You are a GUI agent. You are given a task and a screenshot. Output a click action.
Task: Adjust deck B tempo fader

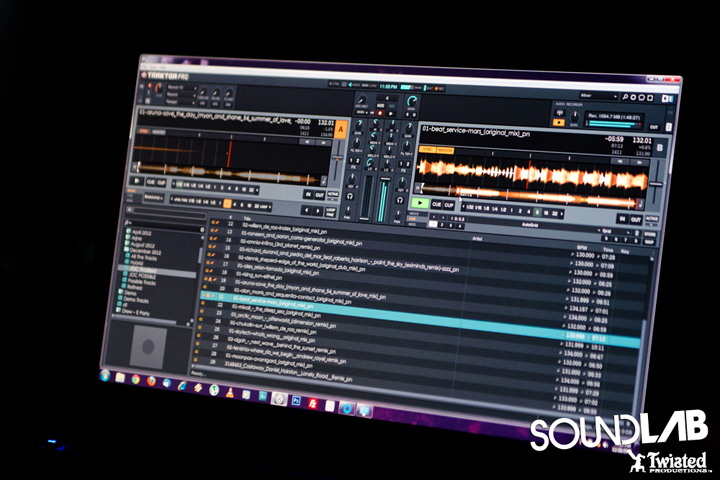[x=655, y=183]
